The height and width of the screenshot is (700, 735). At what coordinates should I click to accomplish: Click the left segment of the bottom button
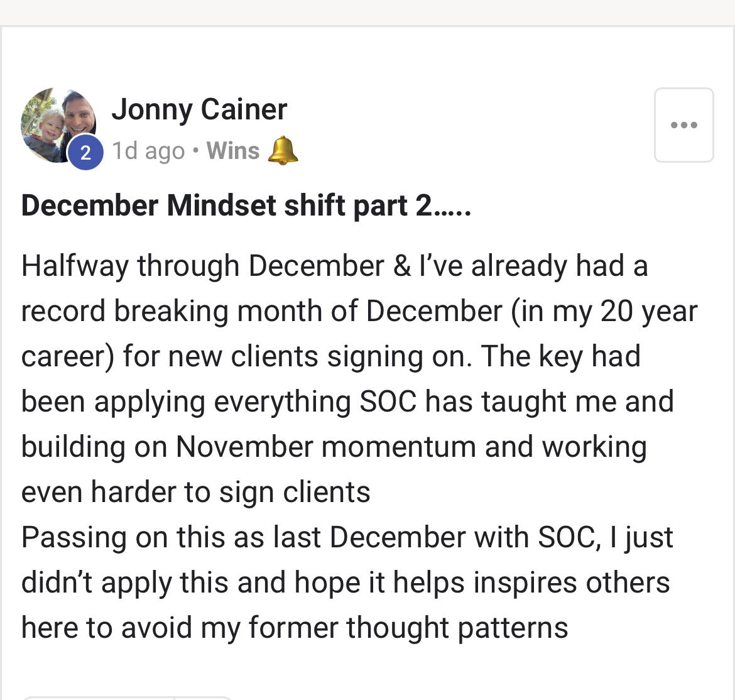[97, 697]
